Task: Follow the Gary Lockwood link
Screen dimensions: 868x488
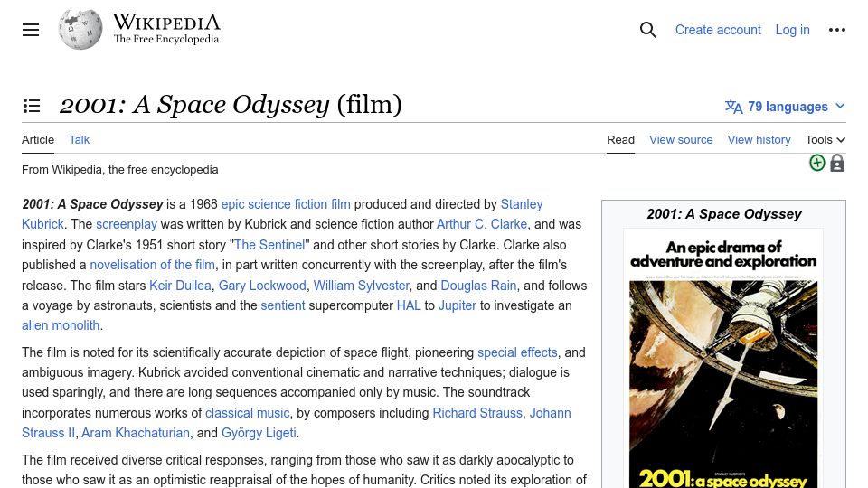Action: pyautogui.click(x=262, y=286)
